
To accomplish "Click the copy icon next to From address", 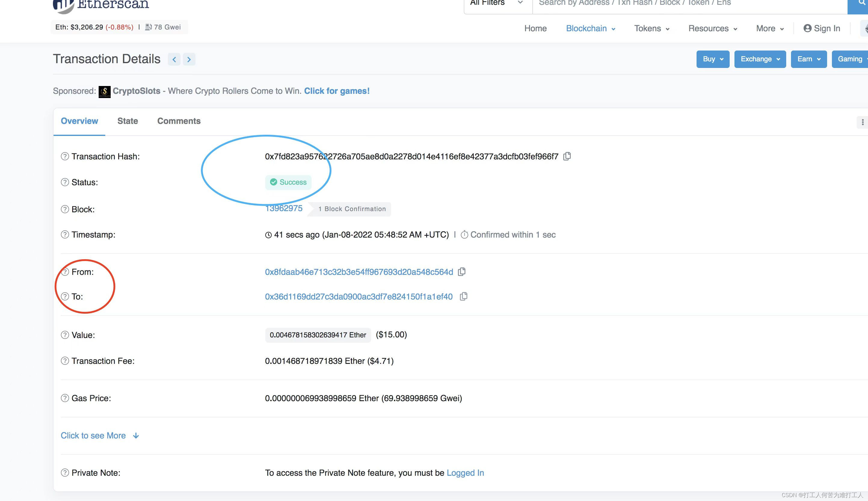I will coord(463,272).
